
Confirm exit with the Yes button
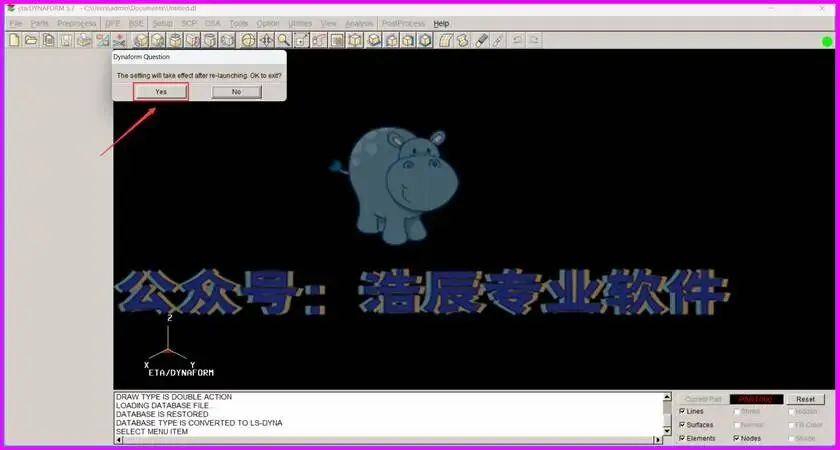(x=161, y=92)
